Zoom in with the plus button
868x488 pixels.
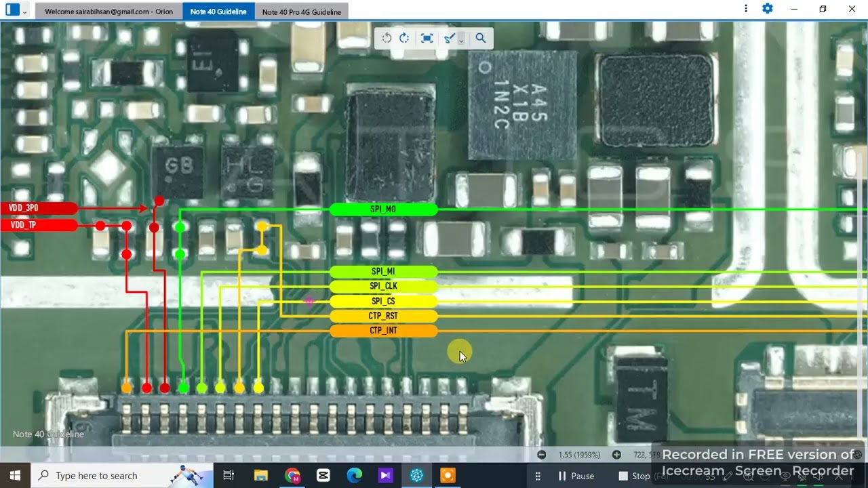[x=616, y=455]
